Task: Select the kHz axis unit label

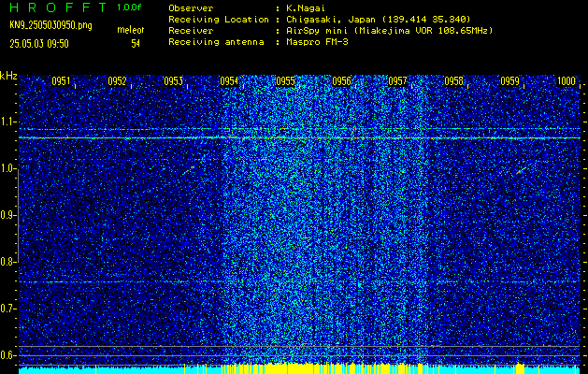Action: click(x=8, y=76)
